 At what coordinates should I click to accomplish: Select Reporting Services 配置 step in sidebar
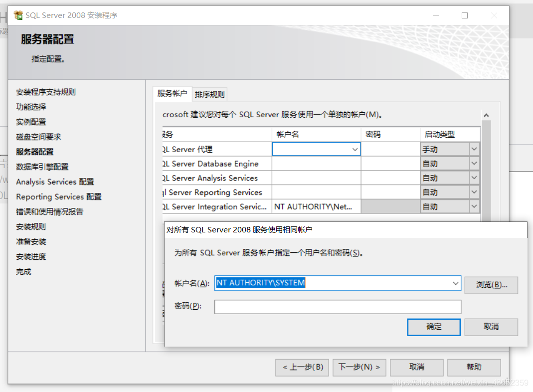click(x=59, y=197)
